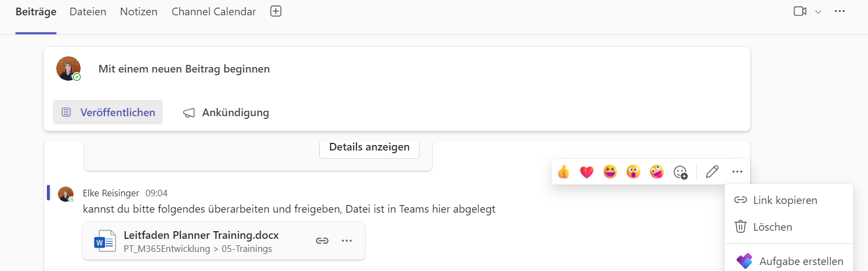The image size is (868, 271).
Task: Start typing in Mit einem neuen Beitrag beginnen
Action: coord(184,69)
